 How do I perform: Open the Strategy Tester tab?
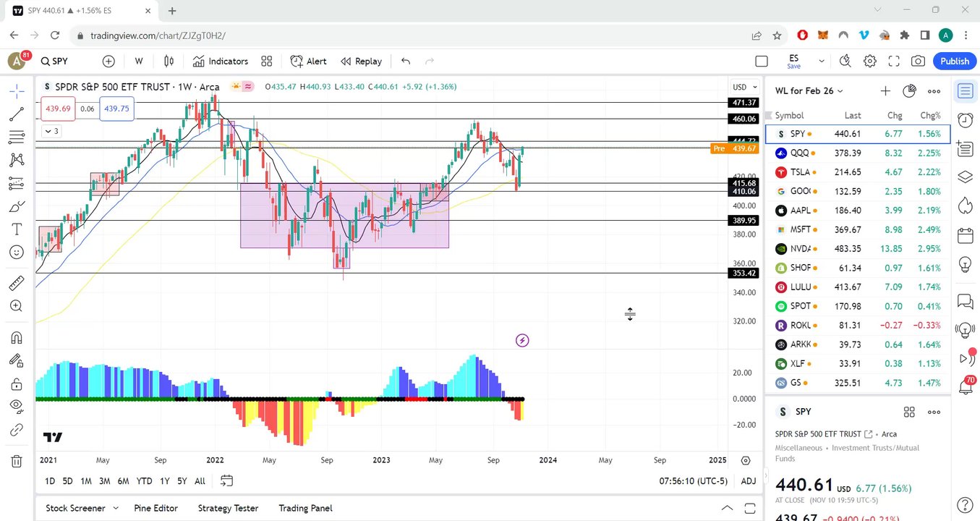click(228, 508)
